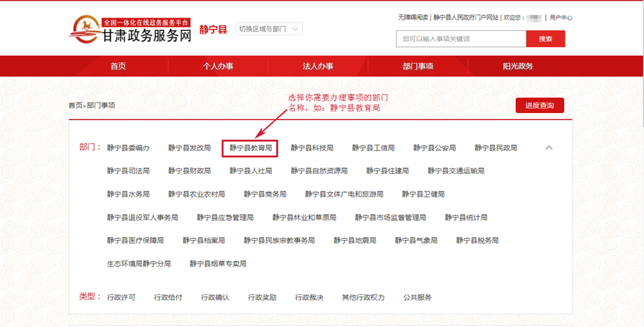This screenshot has width=644, height=327.
Task: Filter by type 行政裁决
Action: tap(309, 298)
